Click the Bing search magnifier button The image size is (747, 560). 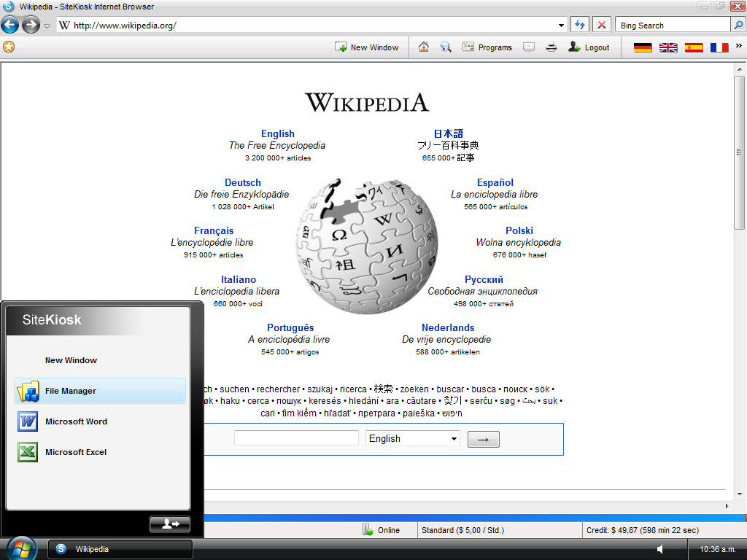pyautogui.click(x=738, y=25)
